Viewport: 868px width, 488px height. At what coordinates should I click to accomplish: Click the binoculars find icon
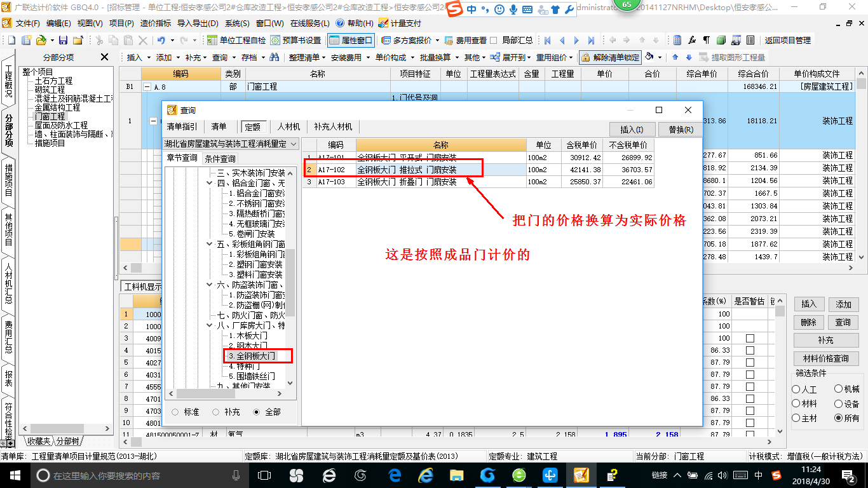point(275,57)
